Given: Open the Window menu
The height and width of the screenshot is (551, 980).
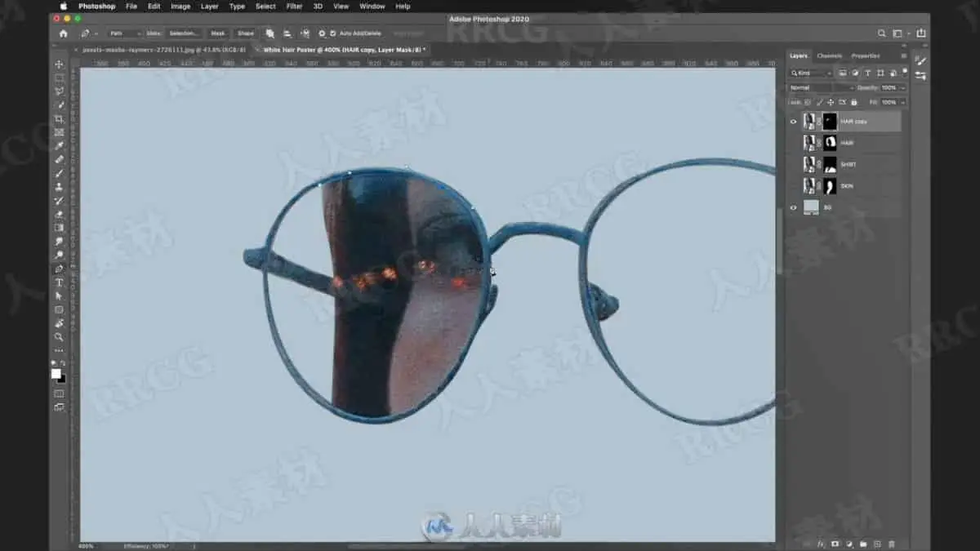Looking at the screenshot, I should click(x=372, y=6).
